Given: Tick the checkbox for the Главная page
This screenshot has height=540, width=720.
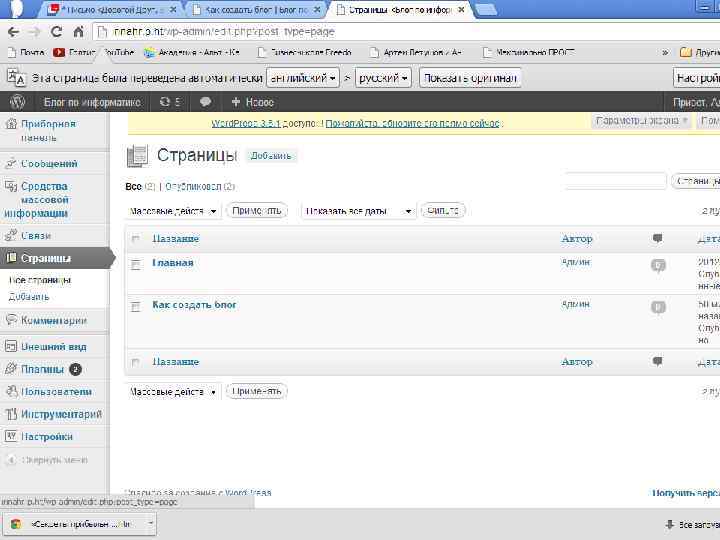Looking at the screenshot, I should pyautogui.click(x=135, y=264).
